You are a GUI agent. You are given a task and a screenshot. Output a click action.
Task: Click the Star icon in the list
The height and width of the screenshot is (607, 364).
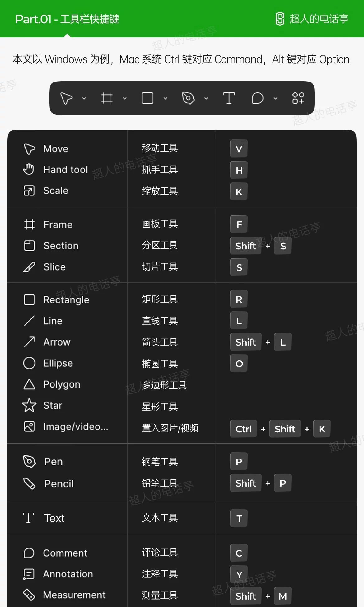click(29, 405)
